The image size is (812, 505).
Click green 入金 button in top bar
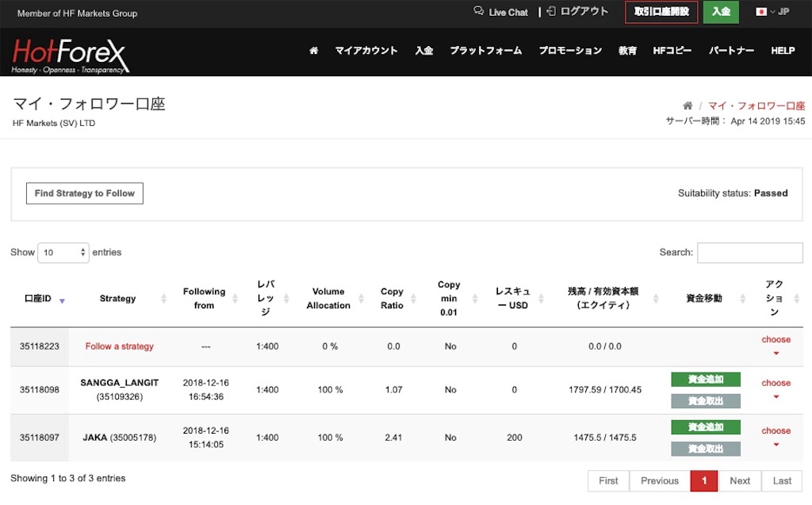tap(721, 12)
